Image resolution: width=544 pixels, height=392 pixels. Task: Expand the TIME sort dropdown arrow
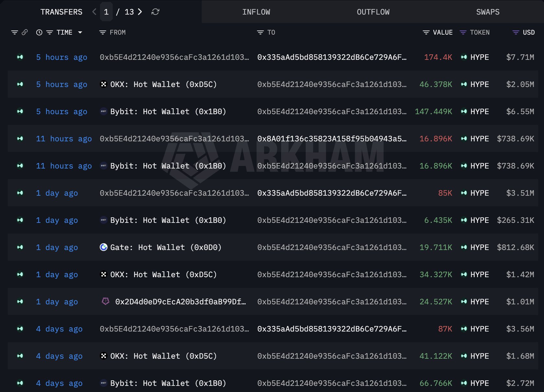pyautogui.click(x=80, y=32)
